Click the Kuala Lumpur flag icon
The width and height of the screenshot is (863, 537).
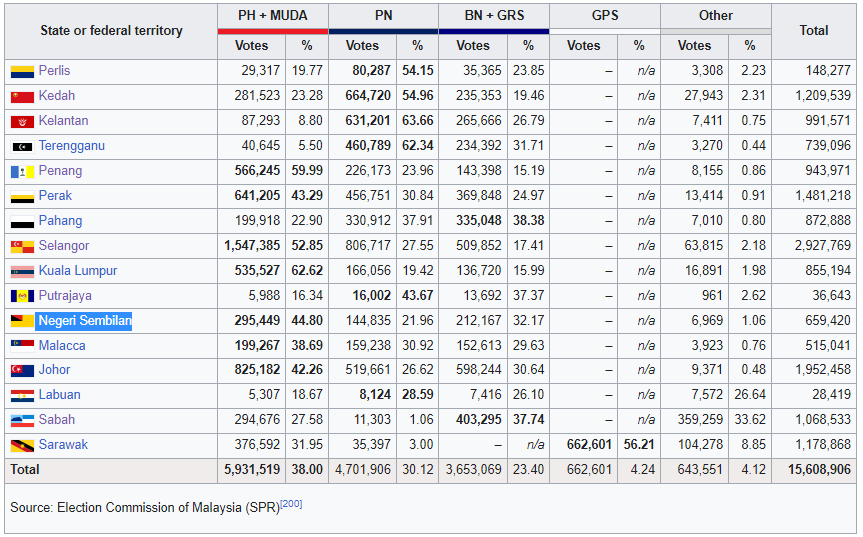click(22, 272)
